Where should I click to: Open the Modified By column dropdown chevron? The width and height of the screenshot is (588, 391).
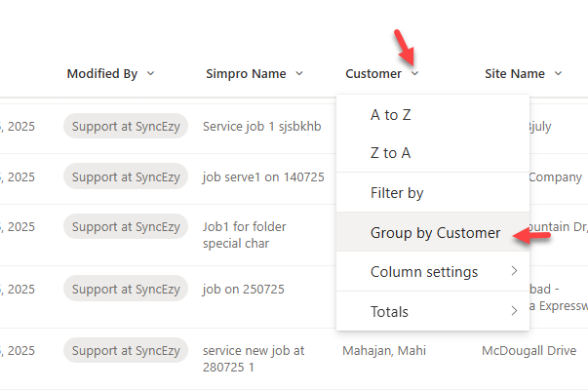click(x=150, y=74)
